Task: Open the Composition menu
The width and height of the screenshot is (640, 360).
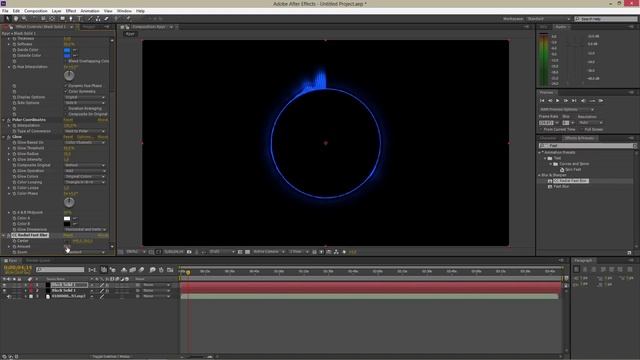Action: [x=36, y=11]
